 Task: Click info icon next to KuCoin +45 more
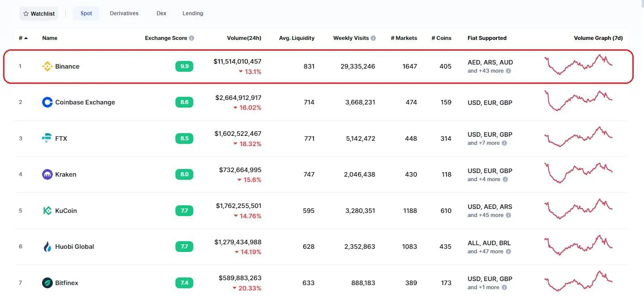[x=508, y=215]
